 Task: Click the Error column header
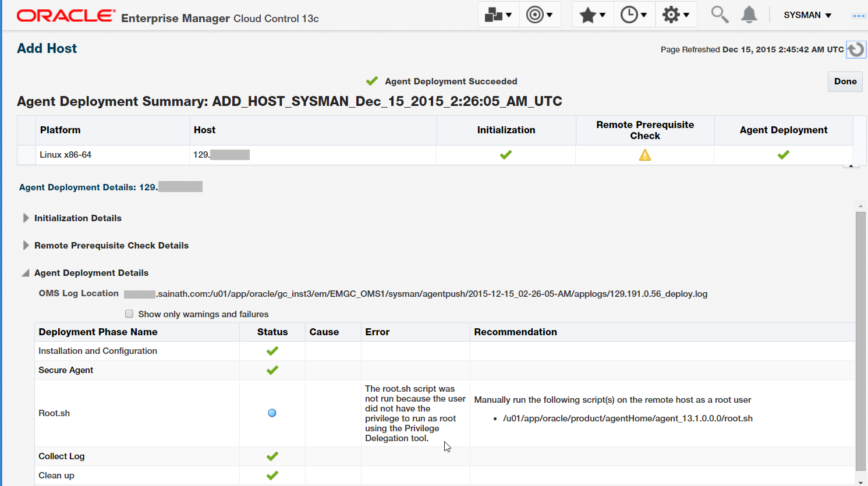point(415,332)
